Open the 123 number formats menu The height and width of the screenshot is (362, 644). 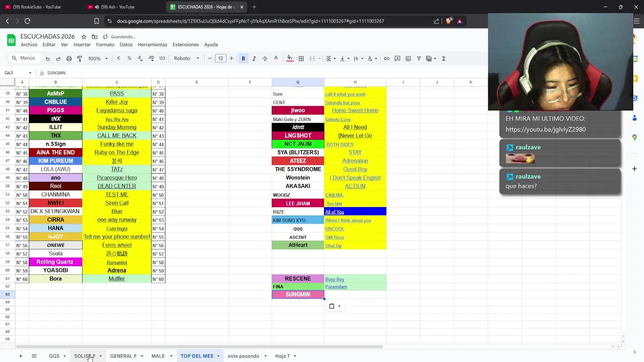(162, 58)
